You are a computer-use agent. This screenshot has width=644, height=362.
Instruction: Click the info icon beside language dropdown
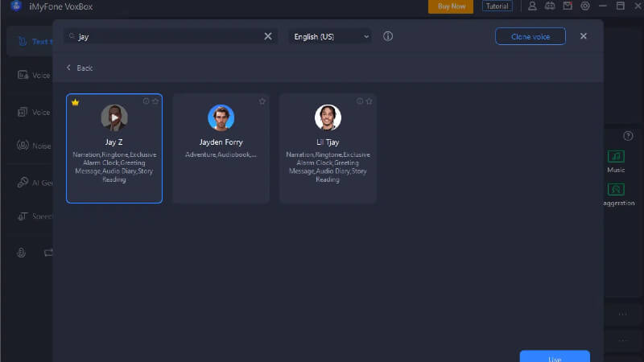388,36
